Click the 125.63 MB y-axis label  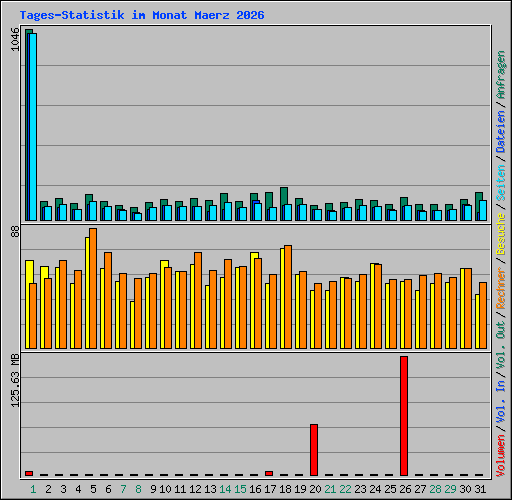pyautogui.click(x=15, y=380)
